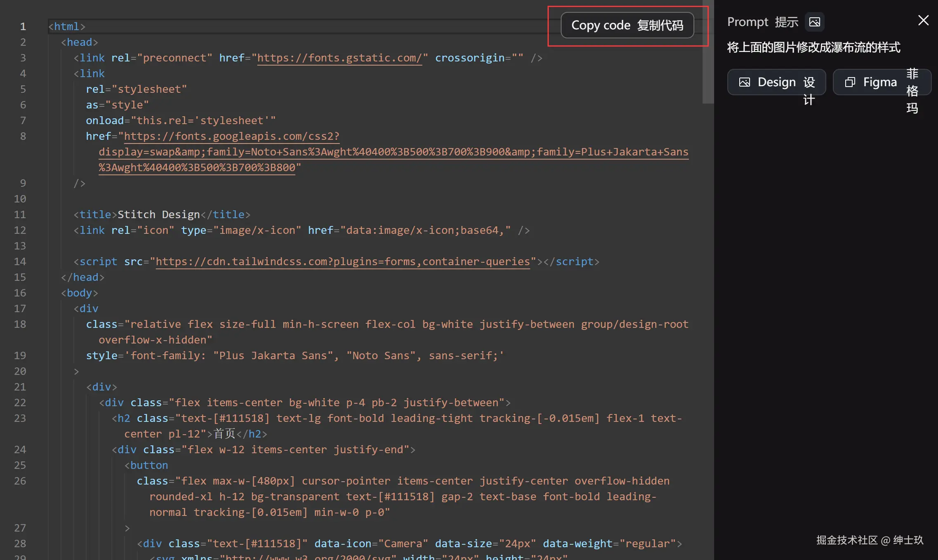938x560 pixels.
Task: Open the fonts.gstatic.com link
Action: pyautogui.click(x=339, y=58)
